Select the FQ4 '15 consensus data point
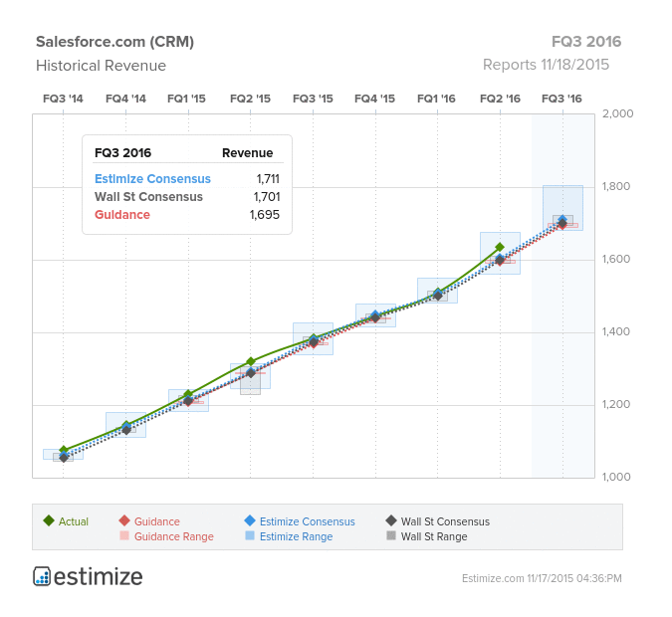672x617 pixels. click(375, 317)
